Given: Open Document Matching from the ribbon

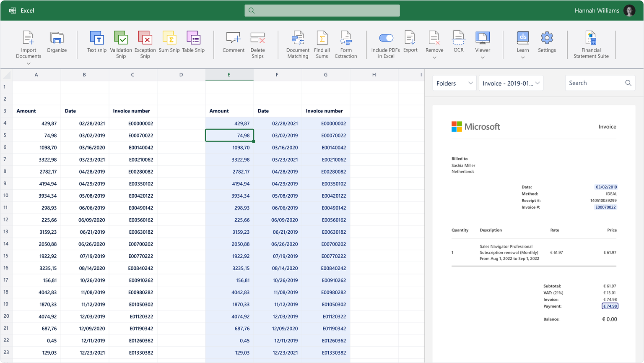Looking at the screenshot, I should [298, 39].
